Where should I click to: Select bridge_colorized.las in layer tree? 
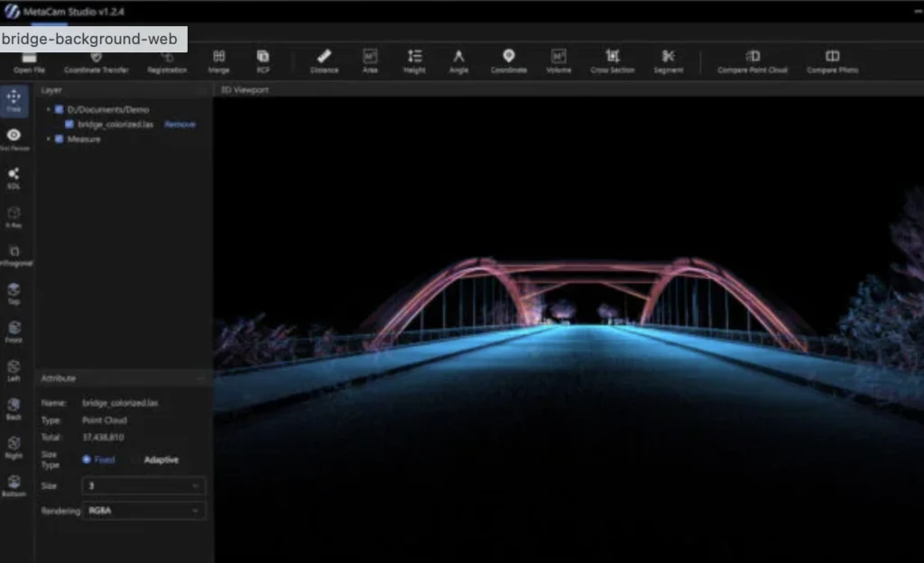click(x=115, y=125)
